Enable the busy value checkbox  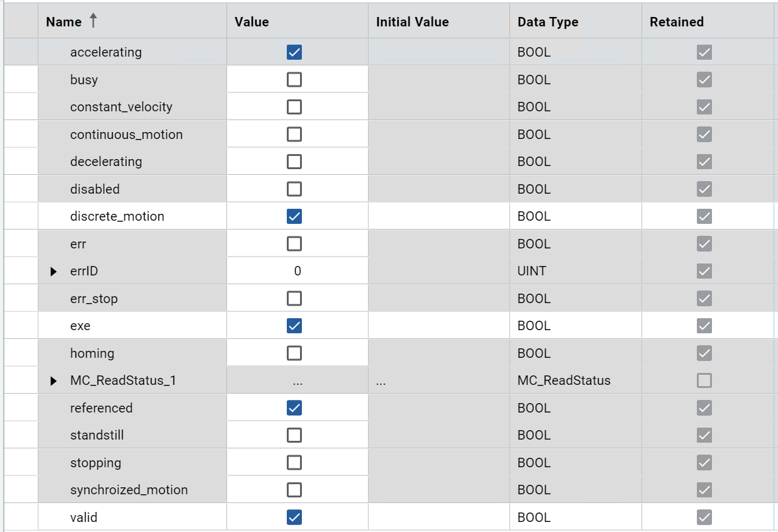(x=294, y=80)
